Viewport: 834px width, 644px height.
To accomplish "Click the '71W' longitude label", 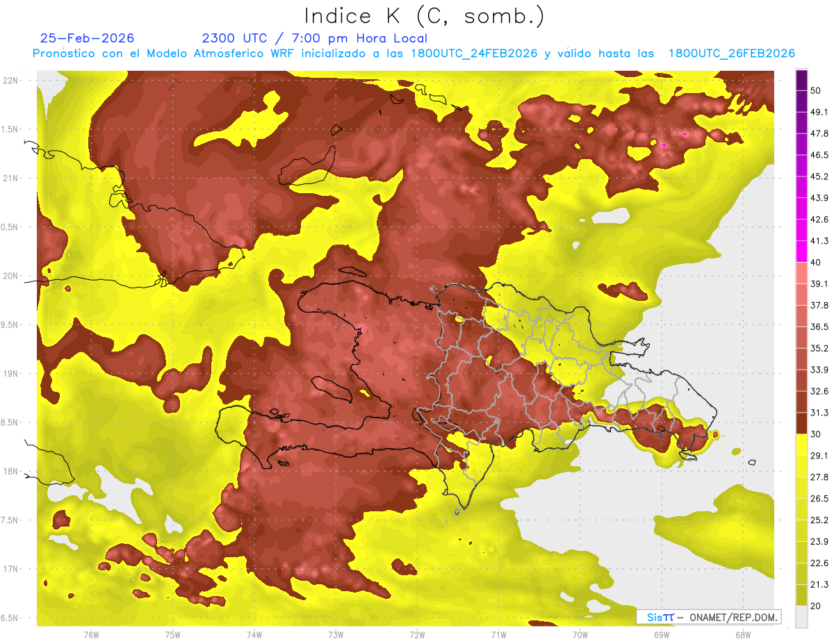I will [498, 635].
